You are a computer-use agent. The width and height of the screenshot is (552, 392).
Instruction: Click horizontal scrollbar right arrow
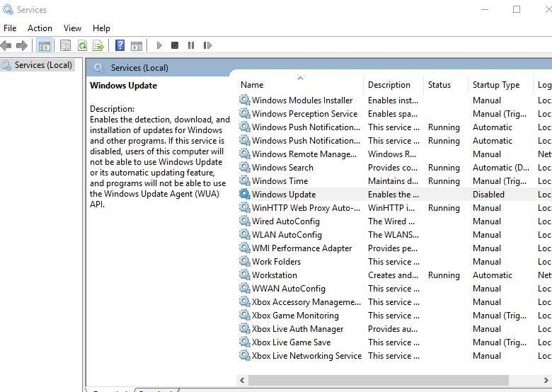pyautogui.click(x=546, y=380)
